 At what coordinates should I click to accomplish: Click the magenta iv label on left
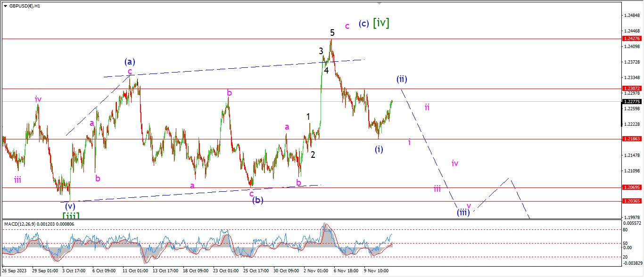(x=38, y=99)
